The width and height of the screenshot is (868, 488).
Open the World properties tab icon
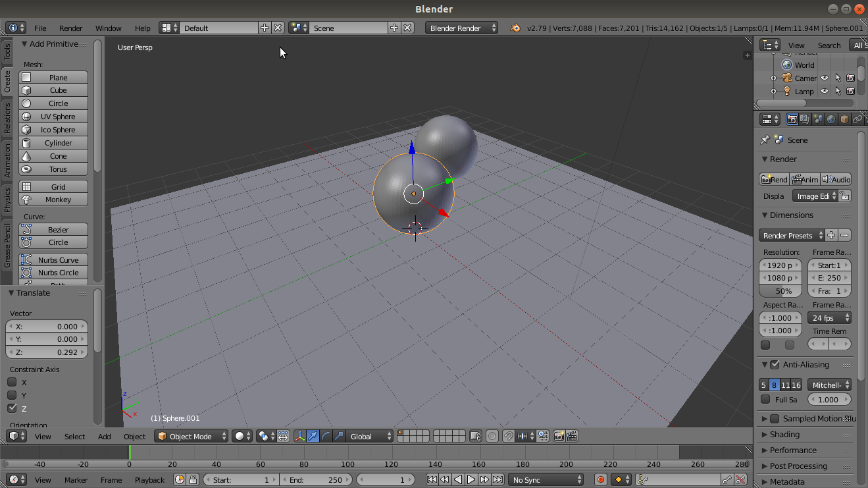tap(831, 119)
